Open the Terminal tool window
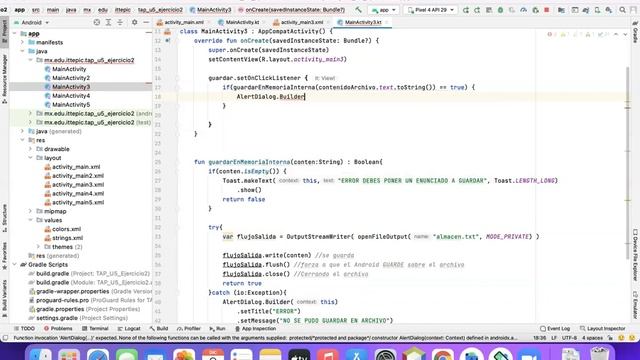Viewport: 640px width, 360px height. click(95, 329)
